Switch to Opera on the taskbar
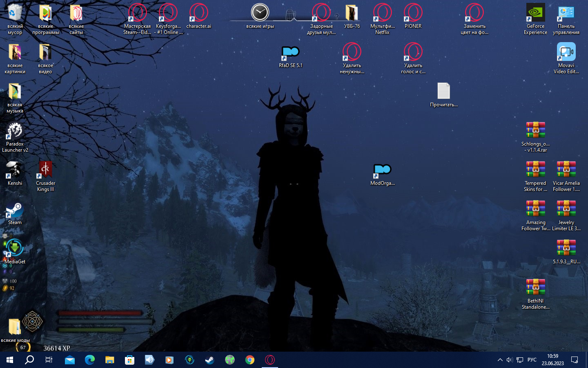 click(270, 360)
